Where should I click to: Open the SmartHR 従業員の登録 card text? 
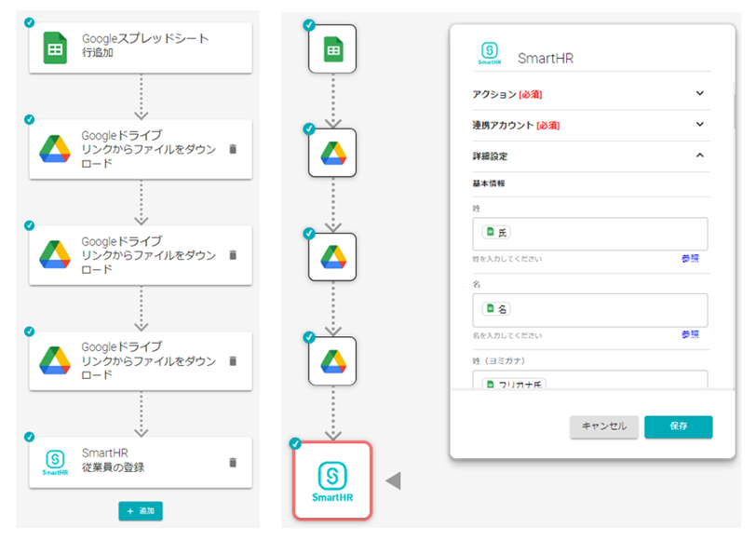click(x=113, y=460)
